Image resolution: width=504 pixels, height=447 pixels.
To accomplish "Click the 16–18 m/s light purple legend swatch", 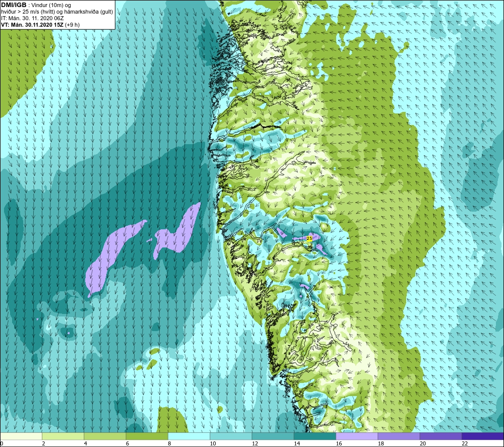I will tap(357, 436).
